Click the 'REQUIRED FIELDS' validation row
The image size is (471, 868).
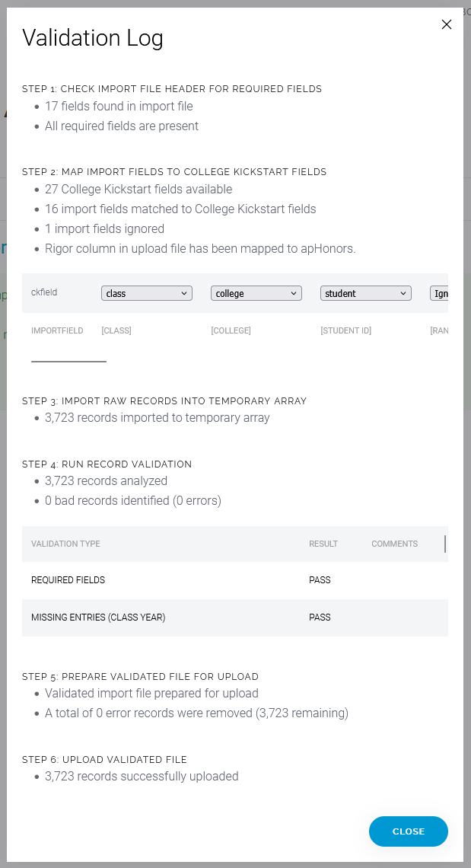click(235, 580)
